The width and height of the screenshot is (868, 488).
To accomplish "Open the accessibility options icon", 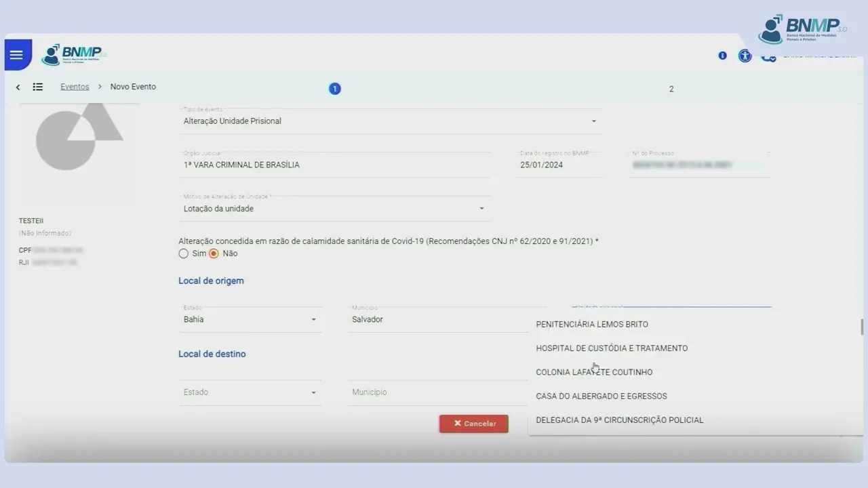I will tap(745, 56).
